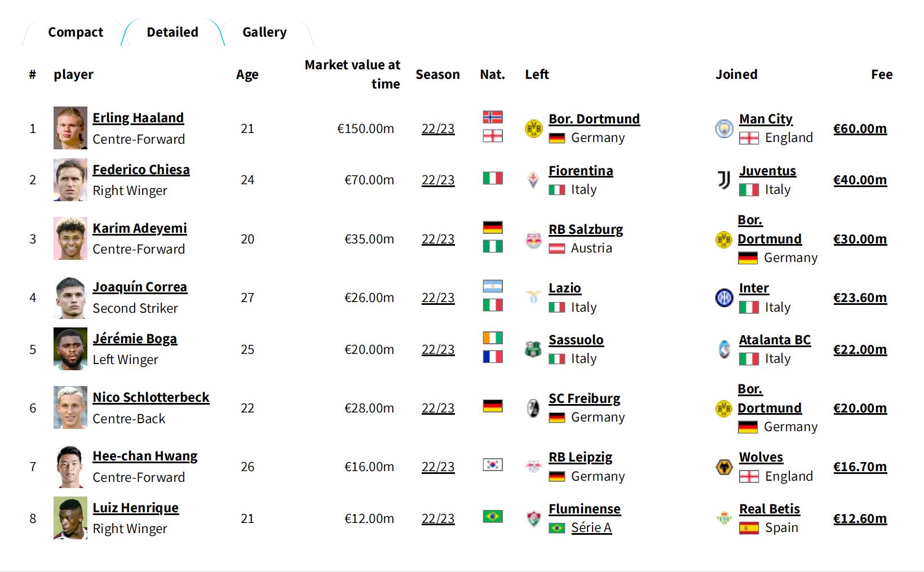Image resolution: width=924 pixels, height=572 pixels.
Task: Open the €60.00m transfer fee link
Action: coord(860,128)
